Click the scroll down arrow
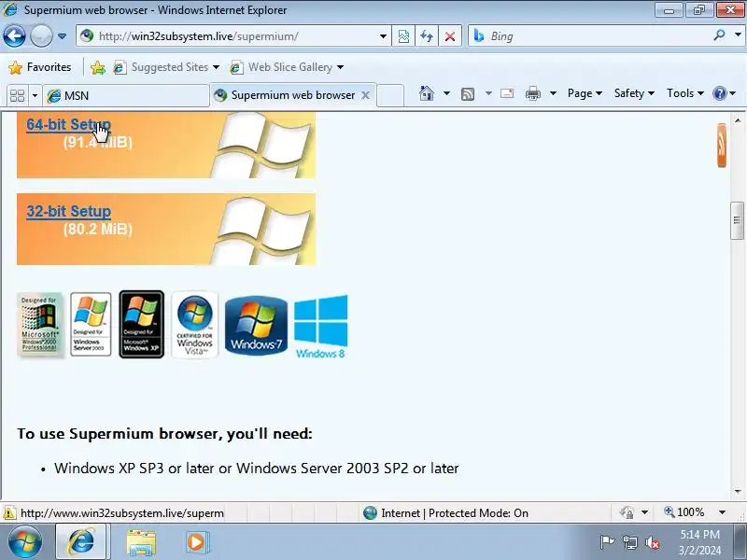The width and height of the screenshot is (747, 560). pyautogui.click(x=738, y=492)
